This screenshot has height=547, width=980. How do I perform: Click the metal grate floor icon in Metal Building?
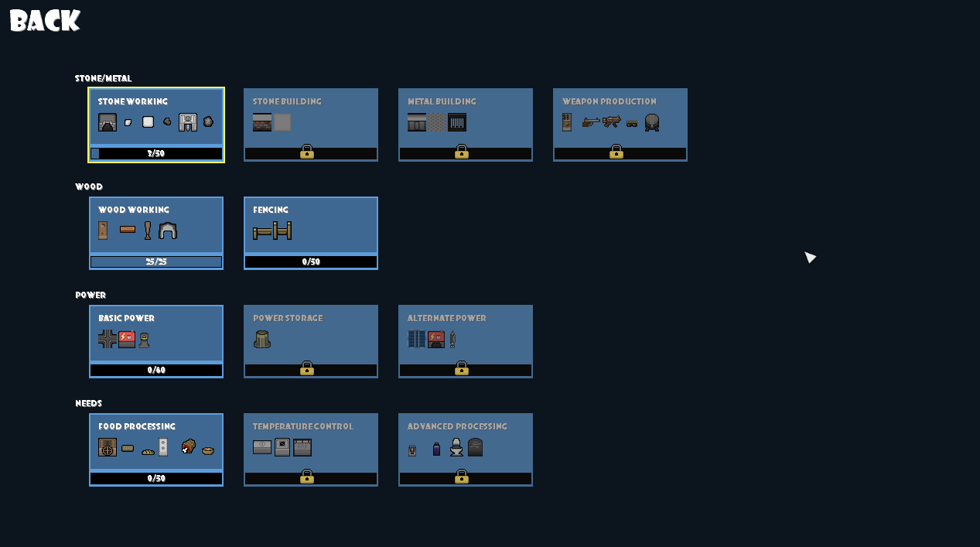[x=437, y=122]
